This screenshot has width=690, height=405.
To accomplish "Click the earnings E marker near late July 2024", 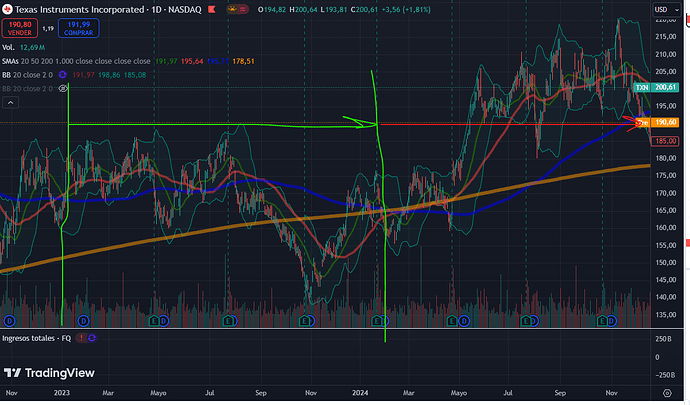I will point(525,321).
